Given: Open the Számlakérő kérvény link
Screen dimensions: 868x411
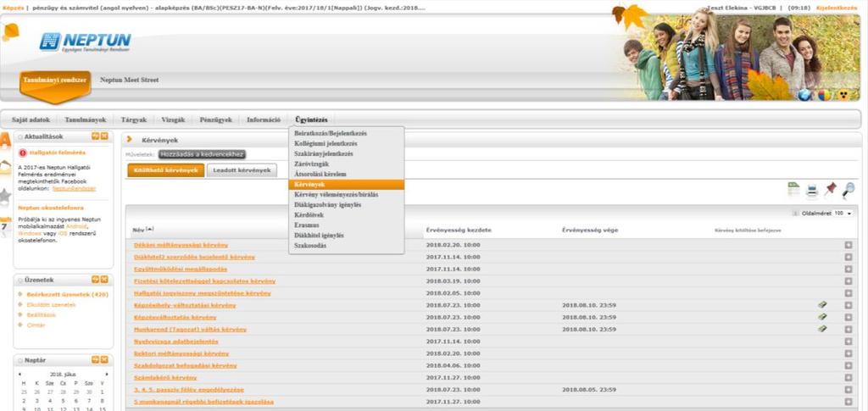Looking at the screenshot, I should coord(165,378).
